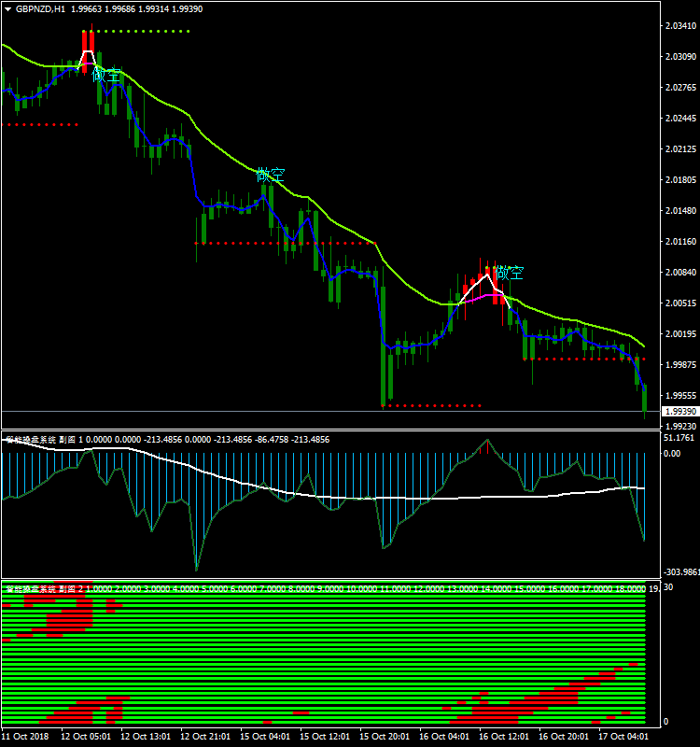Click the lowest red dotted support line
The image size is (700, 747).
[431, 406]
